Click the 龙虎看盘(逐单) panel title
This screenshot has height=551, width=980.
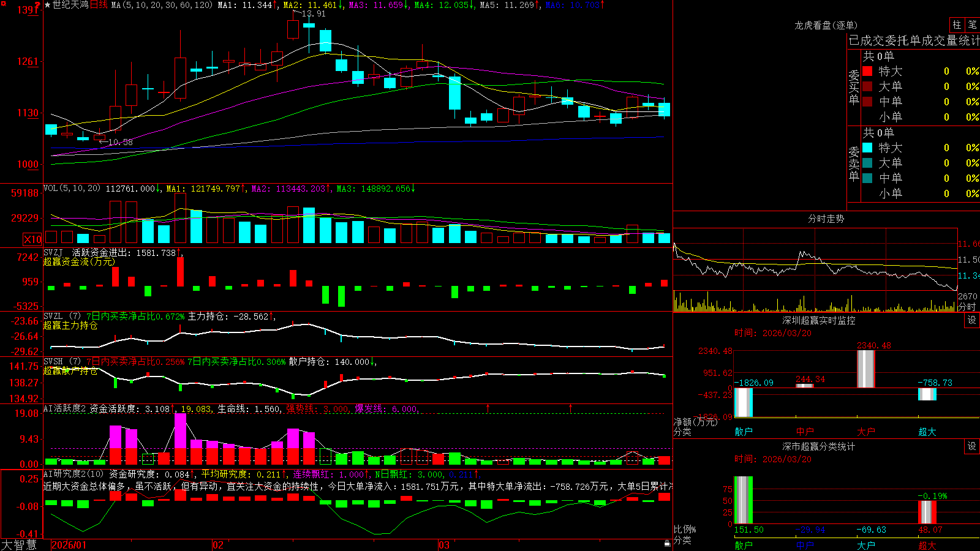coord(826,25)
